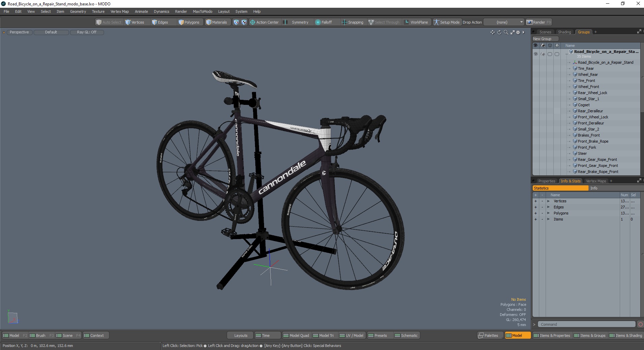Add a new tab to Groups panel
This screenshot has height=350, width=644.
point(595,32)
